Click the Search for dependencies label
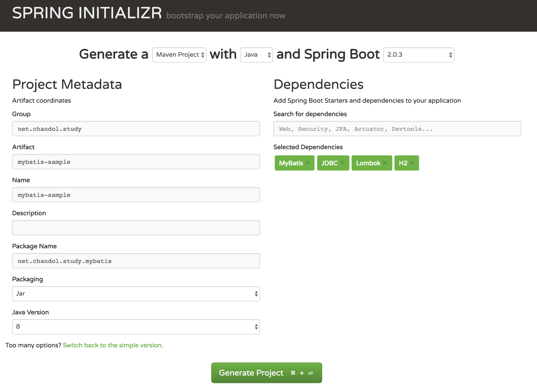537x392 pixels. (310, 114)
